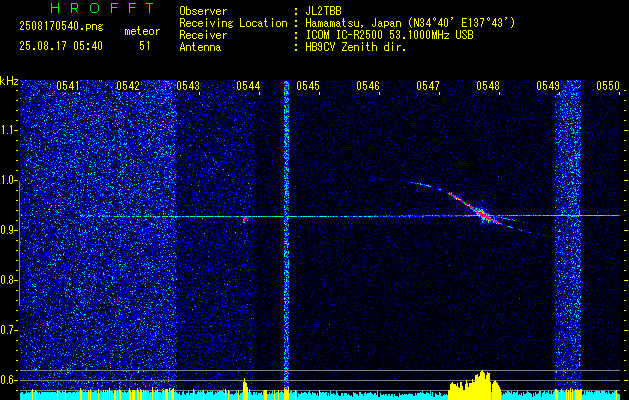Click the meteor count 51
629x400 pixels.
(144, 46)
